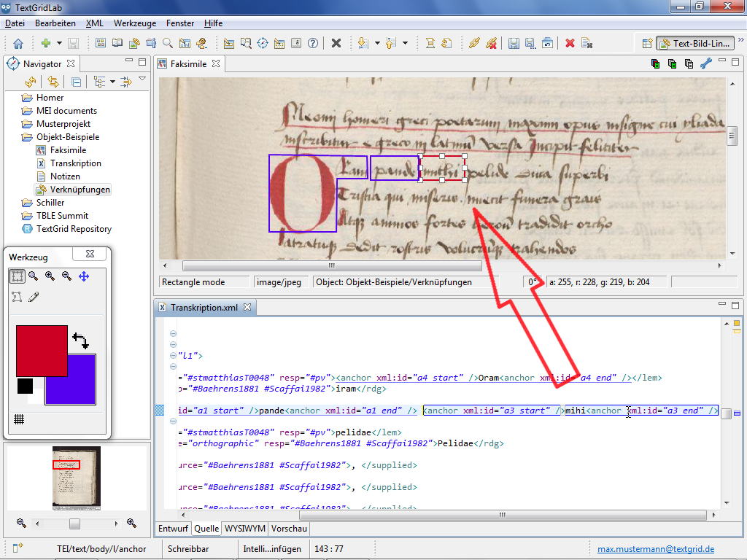
Task: Click the magnifier search icon in toolbar
Action: [168, 43]
